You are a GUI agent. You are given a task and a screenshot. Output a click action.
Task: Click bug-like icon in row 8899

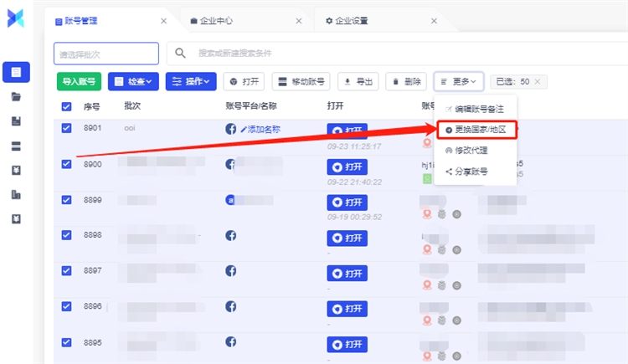(x=442, y=214)
